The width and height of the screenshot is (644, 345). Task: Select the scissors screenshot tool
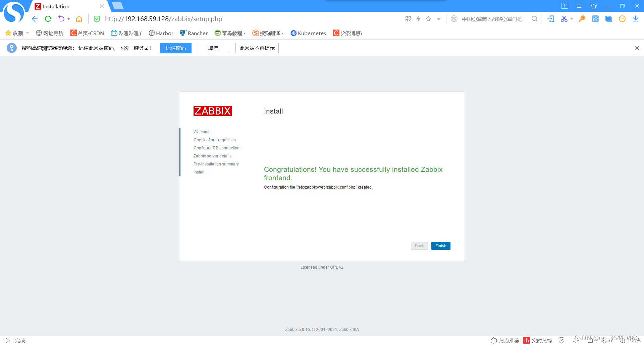(x=564, y=19)
